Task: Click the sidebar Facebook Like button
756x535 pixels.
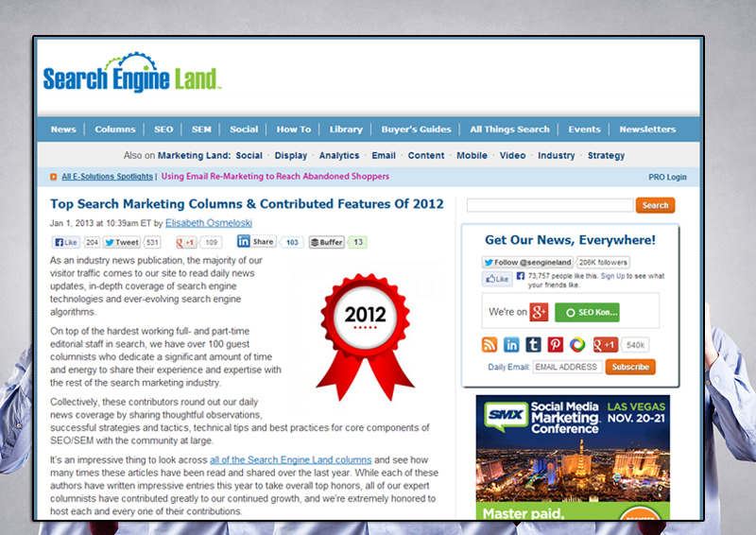Action: pyautogui.click(x=497, y=279)
